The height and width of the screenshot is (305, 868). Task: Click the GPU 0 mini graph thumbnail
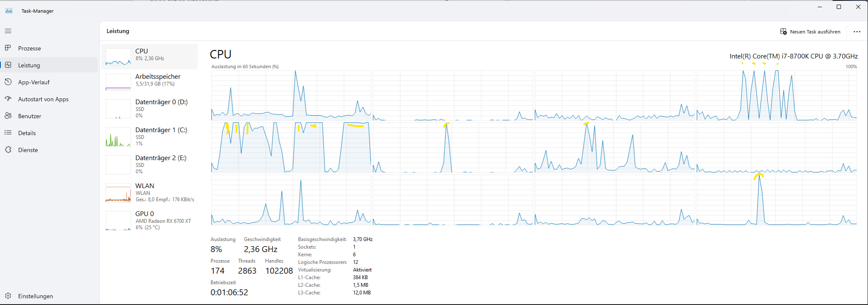(118, 221)
